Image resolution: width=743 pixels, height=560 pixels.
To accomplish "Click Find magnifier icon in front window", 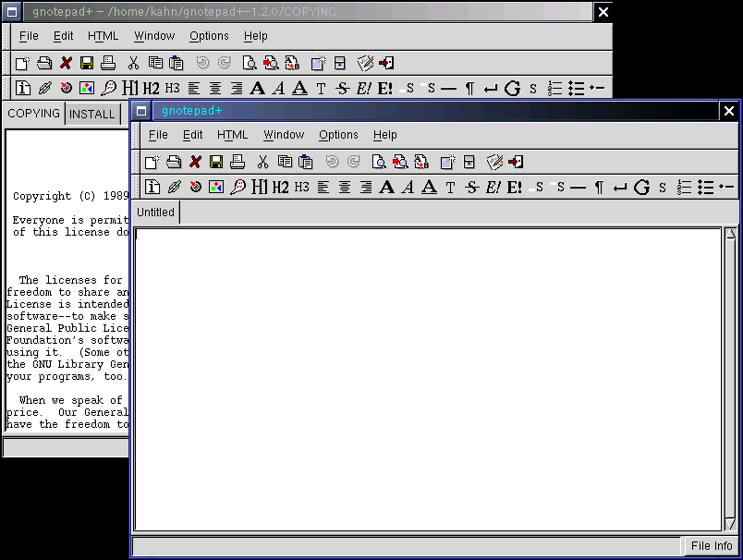I will pyautogui.click(x=379, y=162).
